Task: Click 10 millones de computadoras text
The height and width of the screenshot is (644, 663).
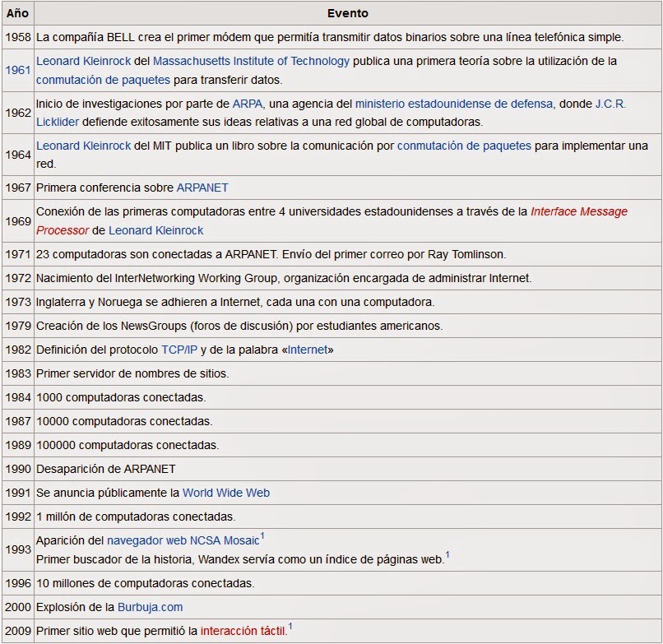Action: tap(145, 583)
